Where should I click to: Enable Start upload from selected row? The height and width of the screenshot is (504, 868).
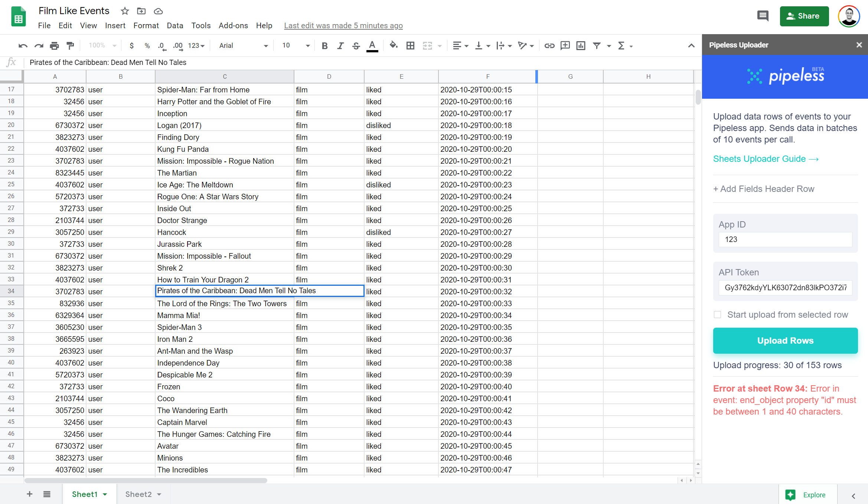pyautogui.click(x=717, y=315)
